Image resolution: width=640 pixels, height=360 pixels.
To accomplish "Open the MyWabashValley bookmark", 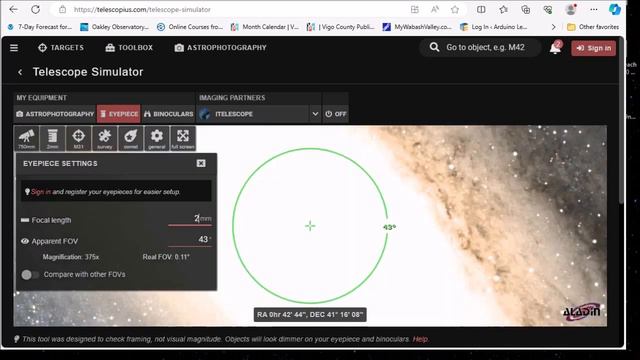I will pyautogui.click(x=417, y=27).
